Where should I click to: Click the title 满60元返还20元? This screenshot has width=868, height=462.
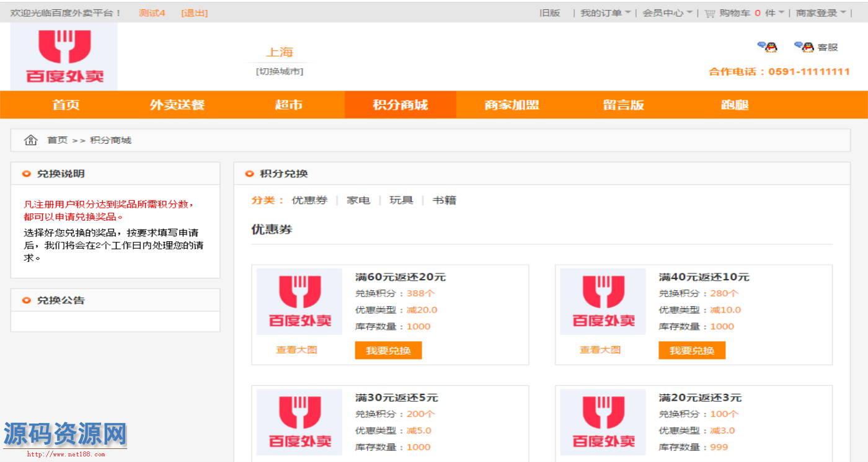pos(401,277)
